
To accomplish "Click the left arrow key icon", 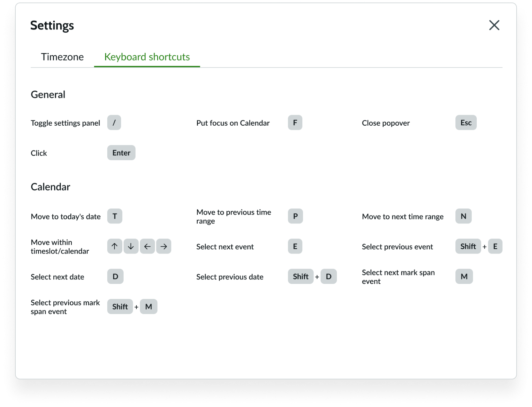I will [x=147, y=246].
